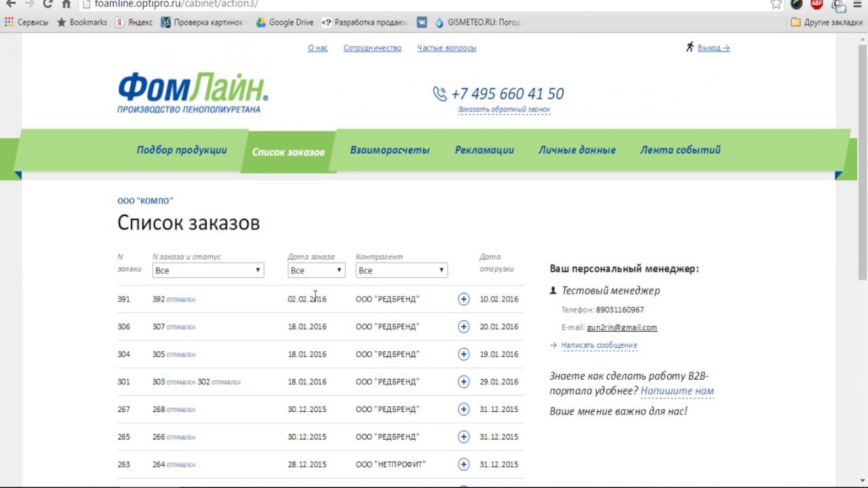868x488 pixels.
Task: Click order date 28.12.2015
Action: tap(307, 464)
